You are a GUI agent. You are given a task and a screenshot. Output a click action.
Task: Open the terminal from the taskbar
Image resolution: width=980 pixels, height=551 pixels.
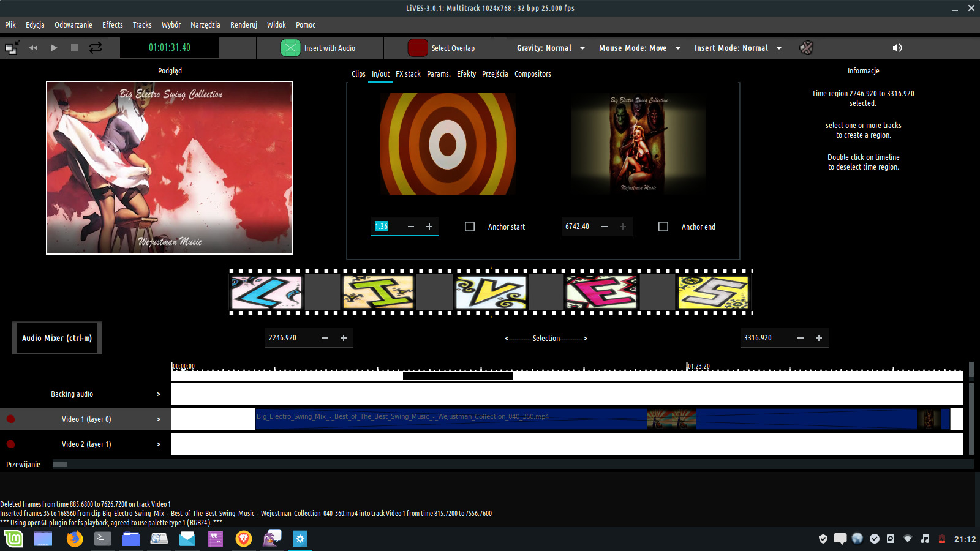[103, 539]
